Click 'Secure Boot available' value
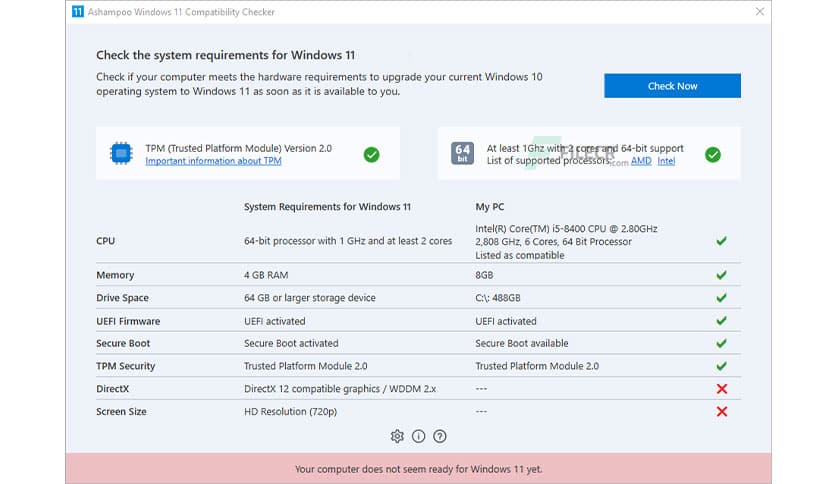The width and height of the screenshot is (836, 484). pos(522,343)
